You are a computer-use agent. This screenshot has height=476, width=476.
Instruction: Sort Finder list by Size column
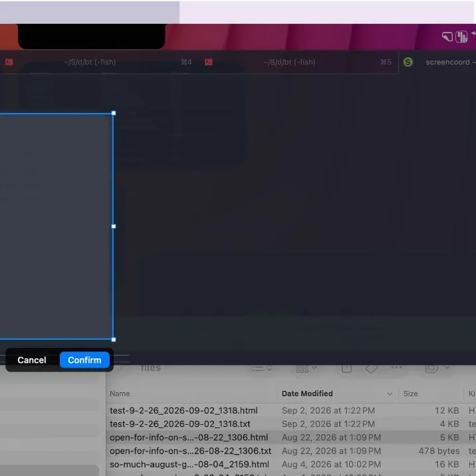click(410, 394)
